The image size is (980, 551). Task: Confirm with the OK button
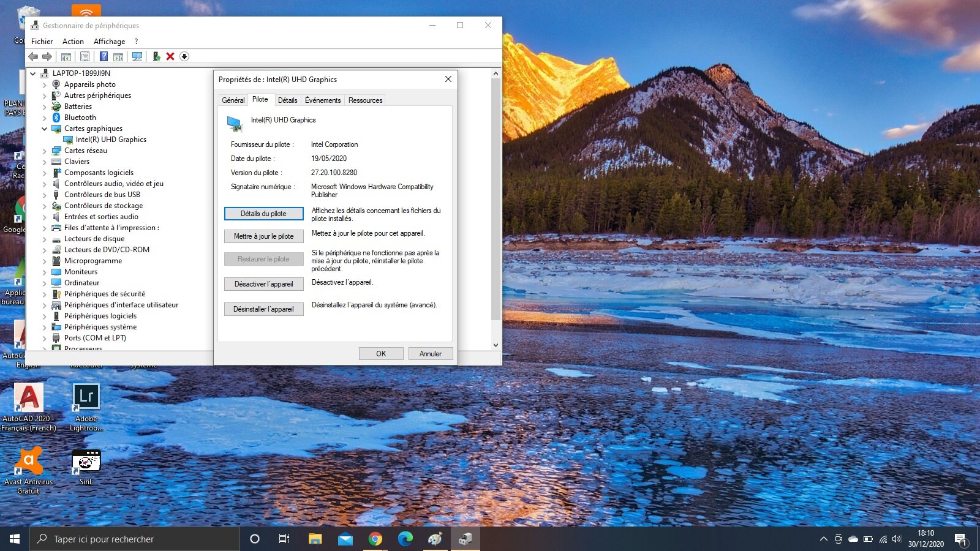click(x=381, y=354)
